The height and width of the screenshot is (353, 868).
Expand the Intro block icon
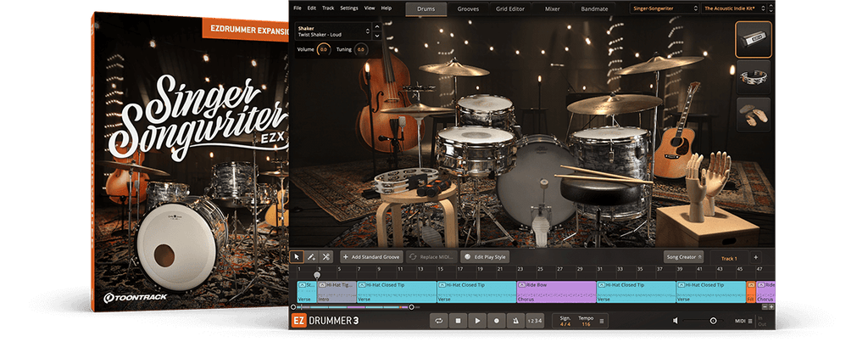pyautogui.click(x=322, y=285)
